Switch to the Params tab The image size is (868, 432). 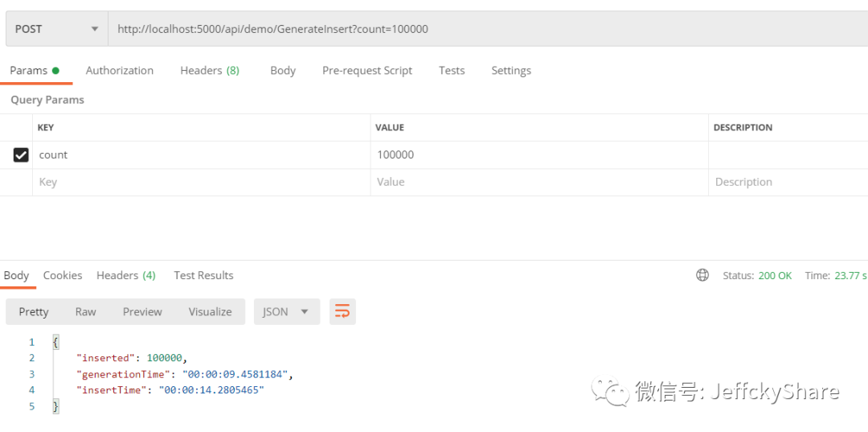tap(35, 70)
